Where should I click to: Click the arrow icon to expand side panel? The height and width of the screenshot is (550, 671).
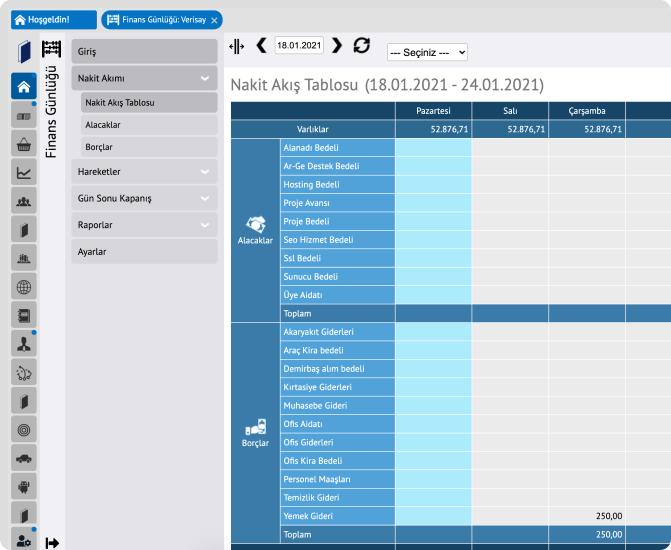[52, 543]
